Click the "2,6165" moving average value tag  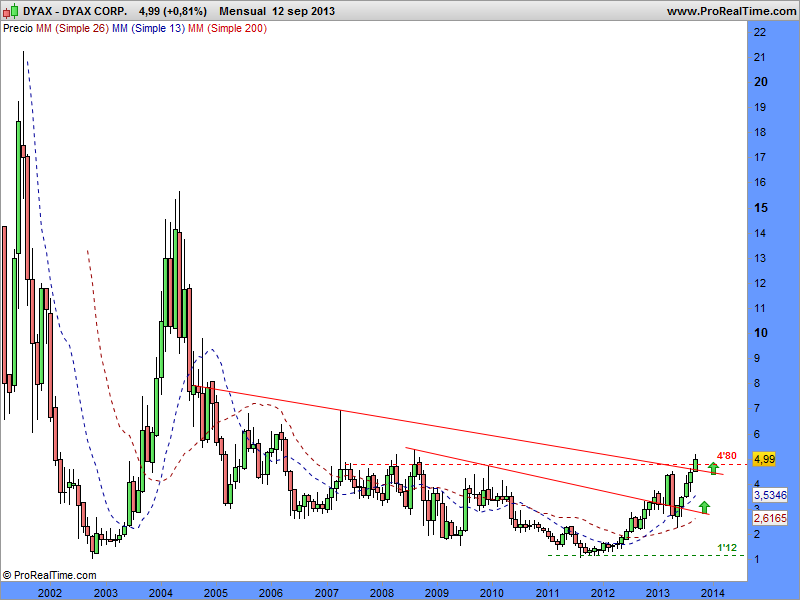770,518
